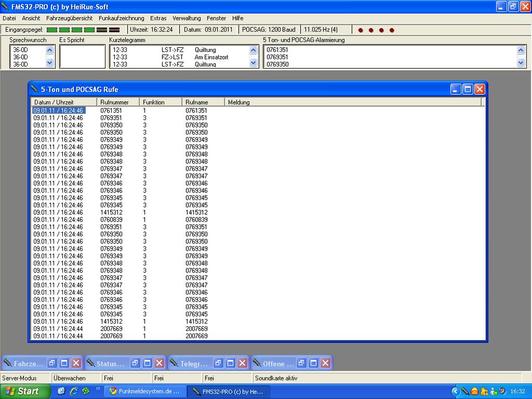This screenshot has width=532, height=399.
Task: Switch to Funkmeldesystem.de taskbar button
Action: click(x=145, y=391)
